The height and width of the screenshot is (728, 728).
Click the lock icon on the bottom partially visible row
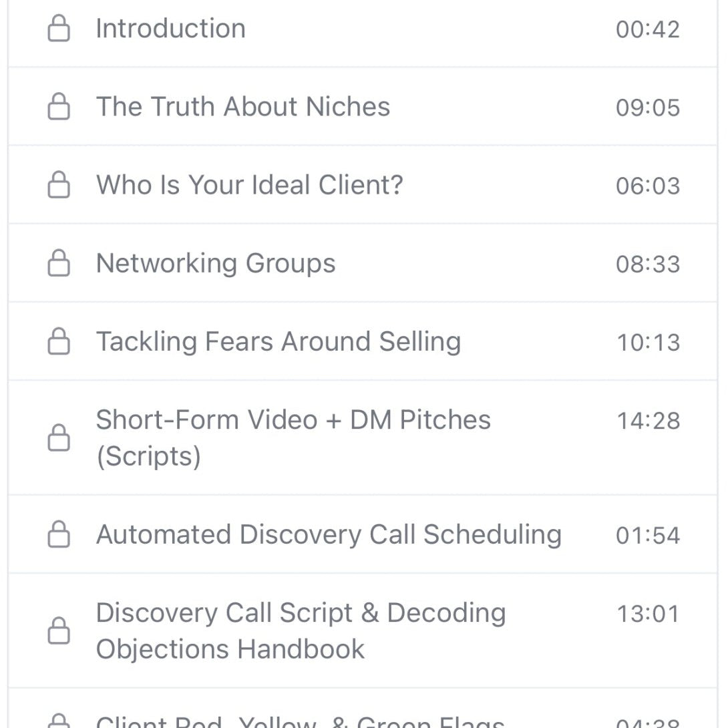click(59, 721)
